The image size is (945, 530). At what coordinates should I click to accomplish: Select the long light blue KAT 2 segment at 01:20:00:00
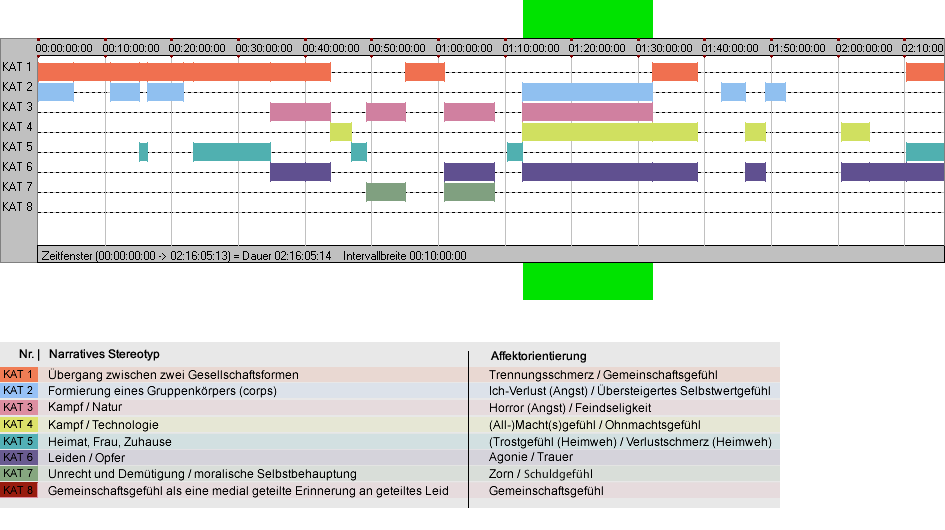(588, 92)
